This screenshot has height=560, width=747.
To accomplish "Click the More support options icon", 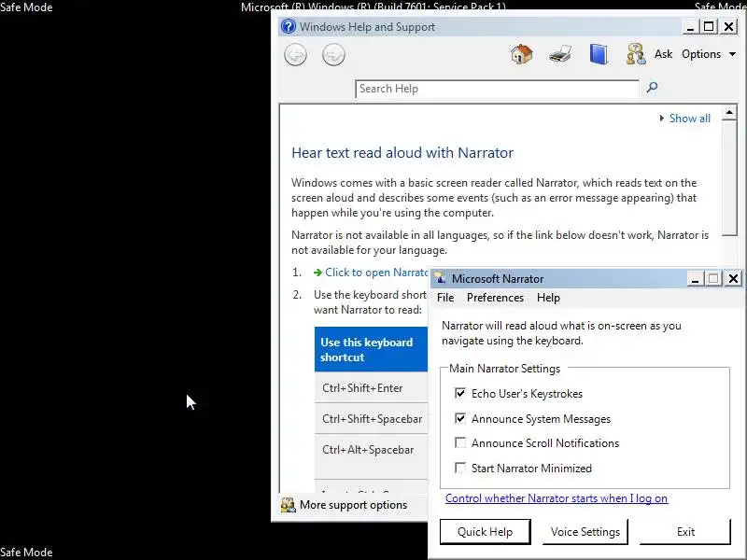I will click(x=288, y=505).
